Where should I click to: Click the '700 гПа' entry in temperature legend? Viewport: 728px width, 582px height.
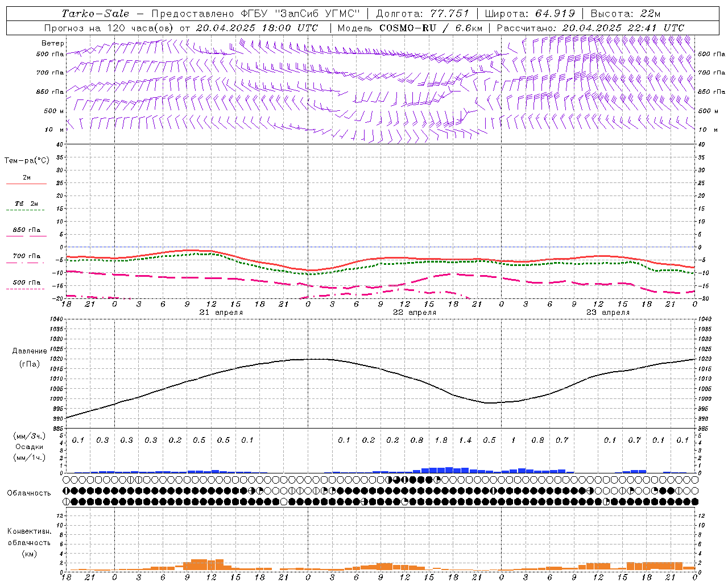27,256
